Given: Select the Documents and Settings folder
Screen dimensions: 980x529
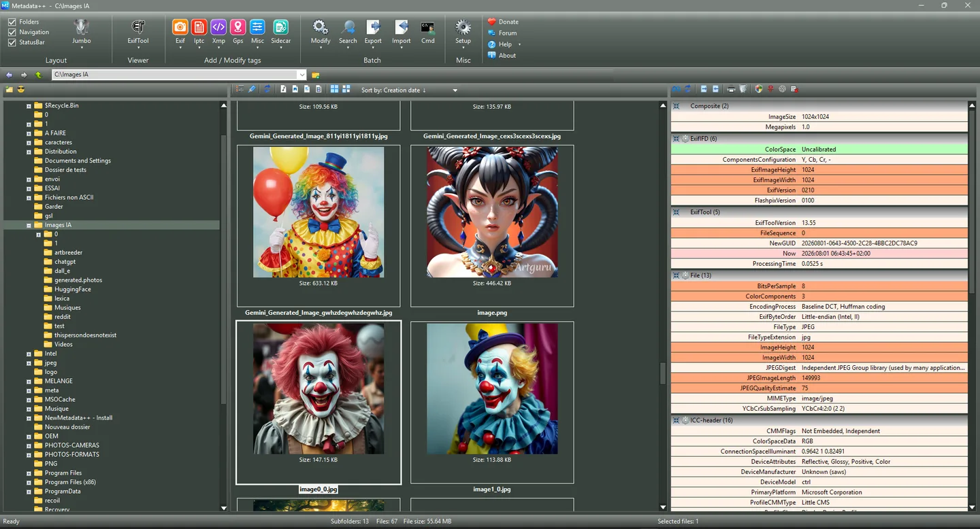Looking at the screenshot, I should [x=78, y=160].
